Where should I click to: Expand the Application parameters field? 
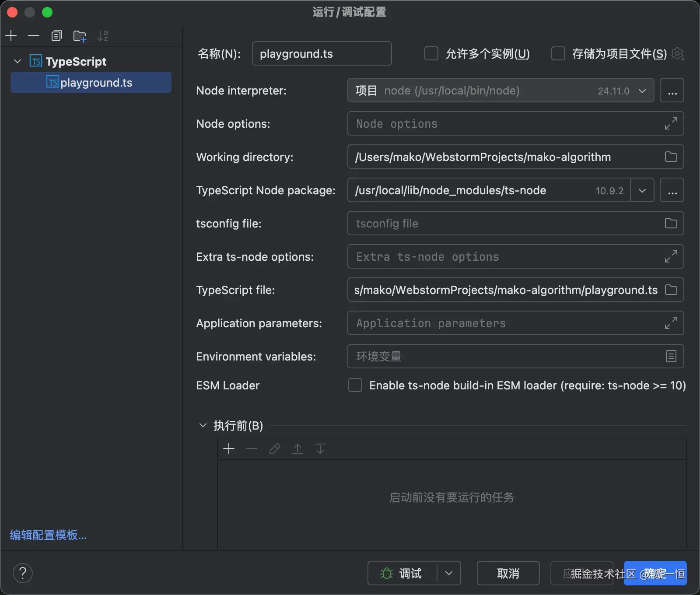pos(671,323)
